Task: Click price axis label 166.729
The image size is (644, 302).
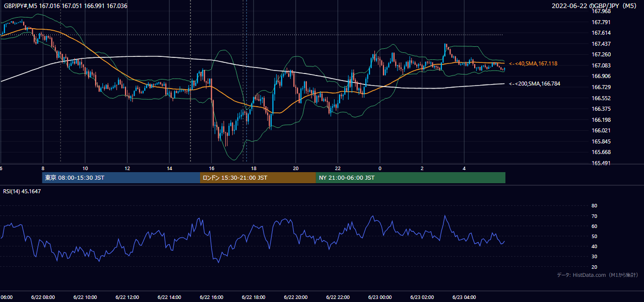Action: (601, 87)
